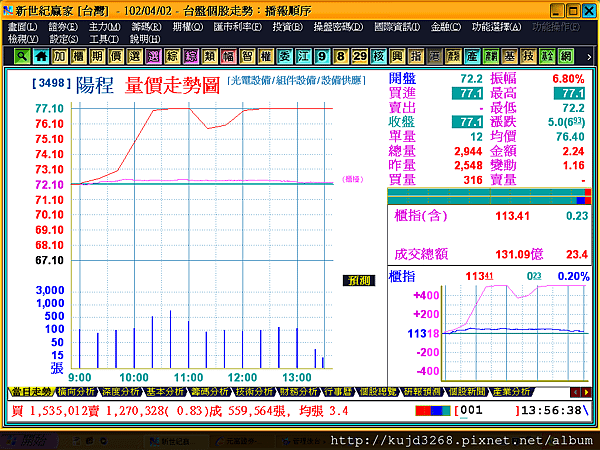Image resolution: width=600 pixels, height=450 pixels.
Task: Click the green magnifier search icon
Action: [23, 57]
